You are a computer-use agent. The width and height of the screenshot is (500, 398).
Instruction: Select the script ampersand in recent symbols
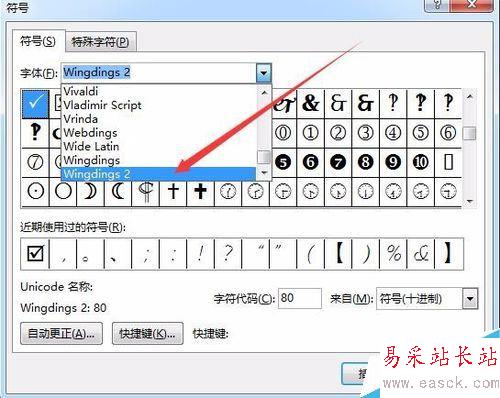tap(421, 254)
